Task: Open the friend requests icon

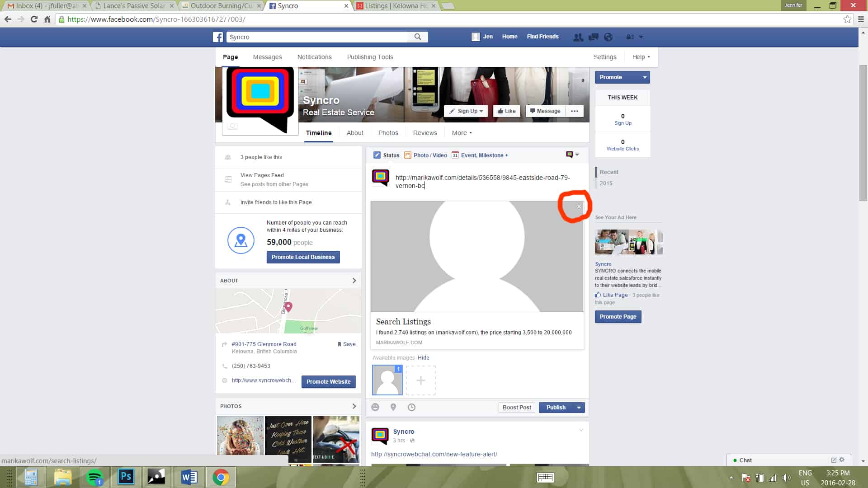Action: point(578,37)
